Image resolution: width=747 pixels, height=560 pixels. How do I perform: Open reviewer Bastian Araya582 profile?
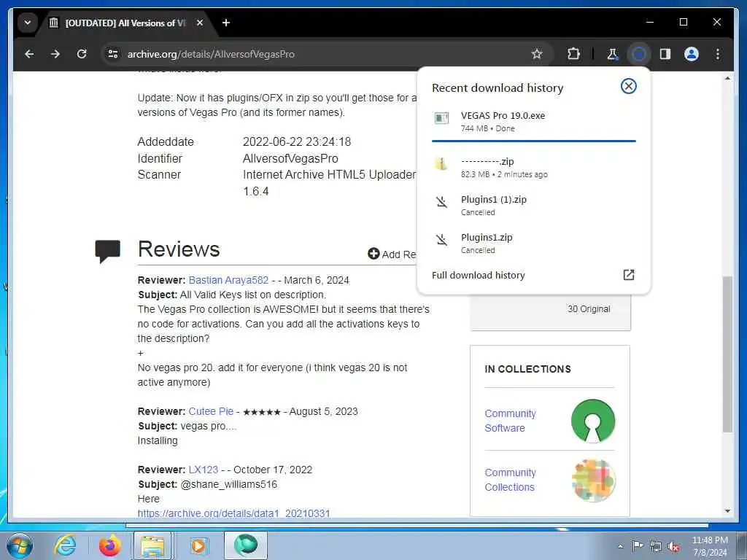click(x=228, y=280)
